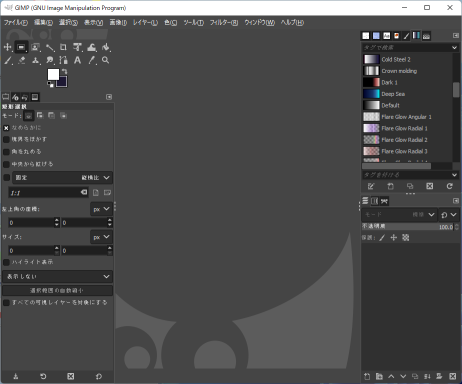Set landscape orientation icon beside the 1:1 ratio field
The width and height of the screenshot is (462, 384).
pos(107,192)
